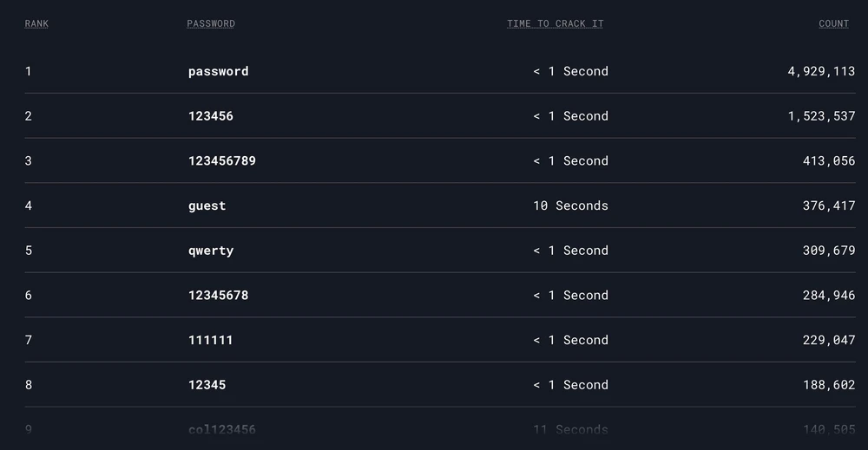The image size is (868, 450).
Task: Select the 'qwerty' password text
Action: [210, 251]
